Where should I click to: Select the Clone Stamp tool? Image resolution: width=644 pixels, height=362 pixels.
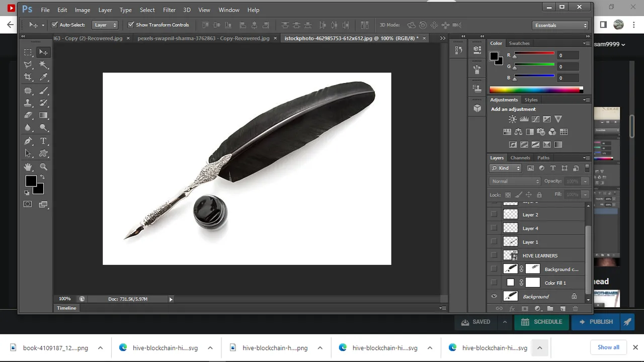pyautogui.click(x=28, y=103)
